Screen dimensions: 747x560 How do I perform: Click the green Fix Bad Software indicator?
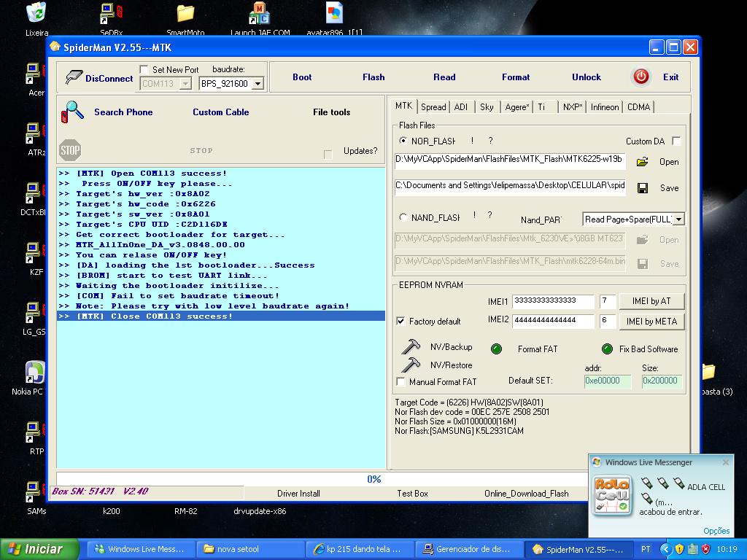607,349
